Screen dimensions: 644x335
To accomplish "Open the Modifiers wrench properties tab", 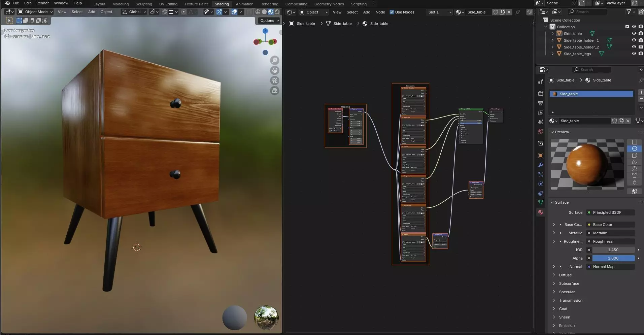I will click(541, 165).
